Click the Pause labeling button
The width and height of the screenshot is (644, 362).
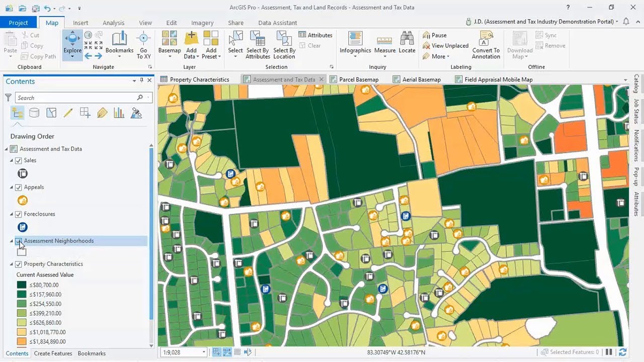click(x=434, y=35)
